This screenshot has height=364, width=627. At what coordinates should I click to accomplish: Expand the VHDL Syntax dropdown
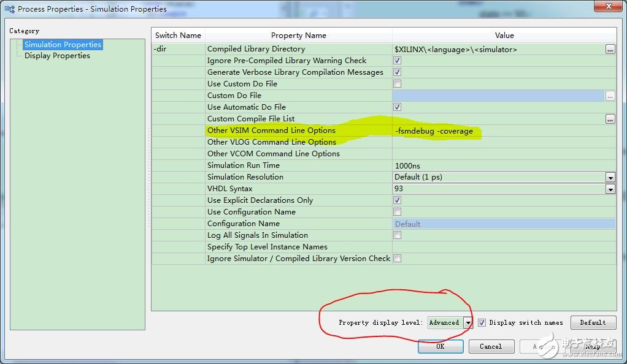tap(610, 189)
